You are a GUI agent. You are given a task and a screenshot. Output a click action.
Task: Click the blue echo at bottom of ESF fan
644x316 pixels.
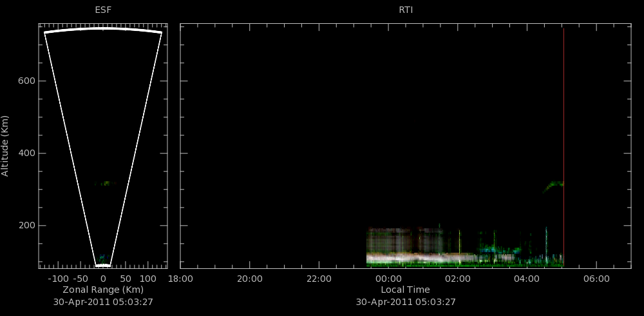click(x=102, y=257)
